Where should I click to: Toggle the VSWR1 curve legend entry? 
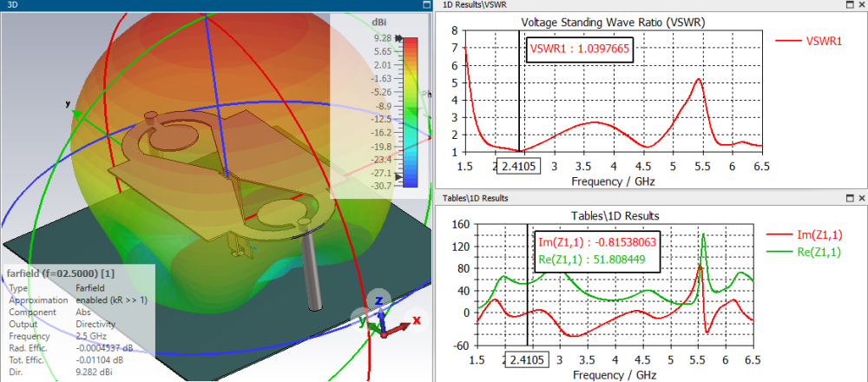[809, 41]
